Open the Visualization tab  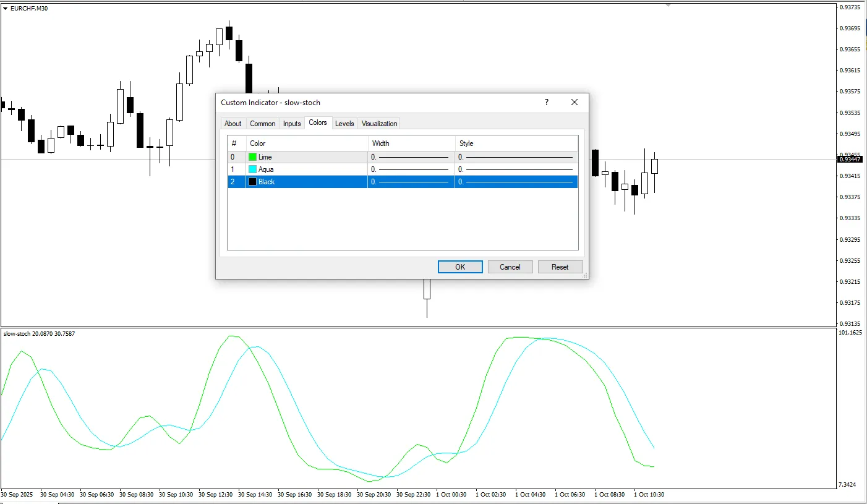pos(380,124)
